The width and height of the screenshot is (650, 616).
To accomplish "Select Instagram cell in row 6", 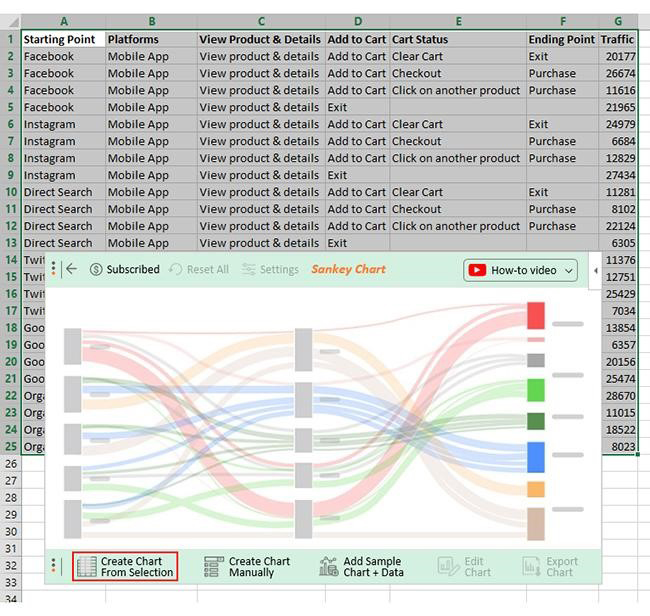I will point(63,124).
